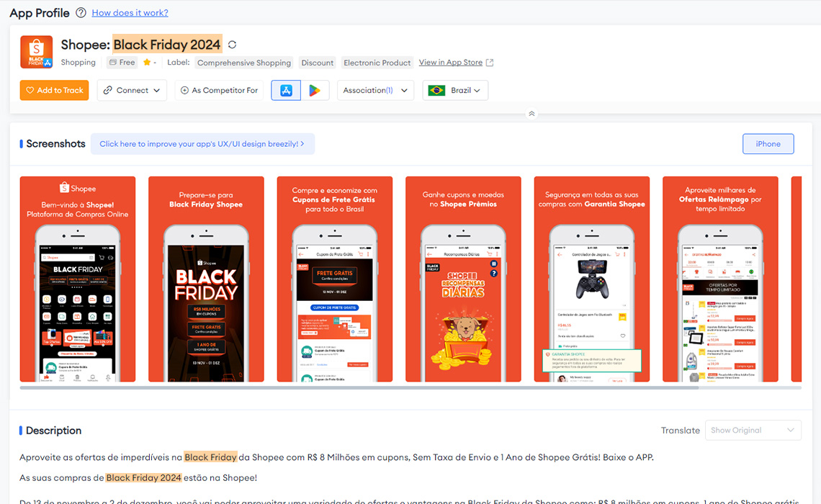Open the Bem-vindo à Shopee screenshot
Image resolution: width=821 pixels, height=504 pixels.
tap(78, 279)
